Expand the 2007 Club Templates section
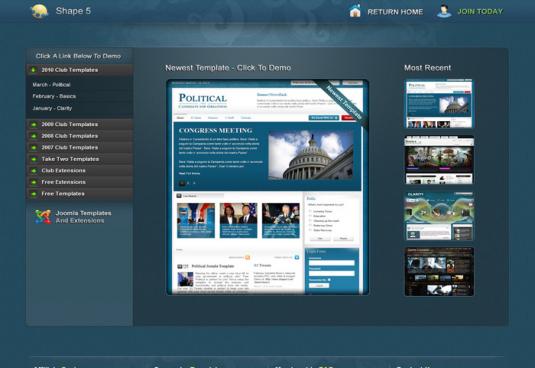The width and height of the screenshot is (535, 368). (79, 148)
